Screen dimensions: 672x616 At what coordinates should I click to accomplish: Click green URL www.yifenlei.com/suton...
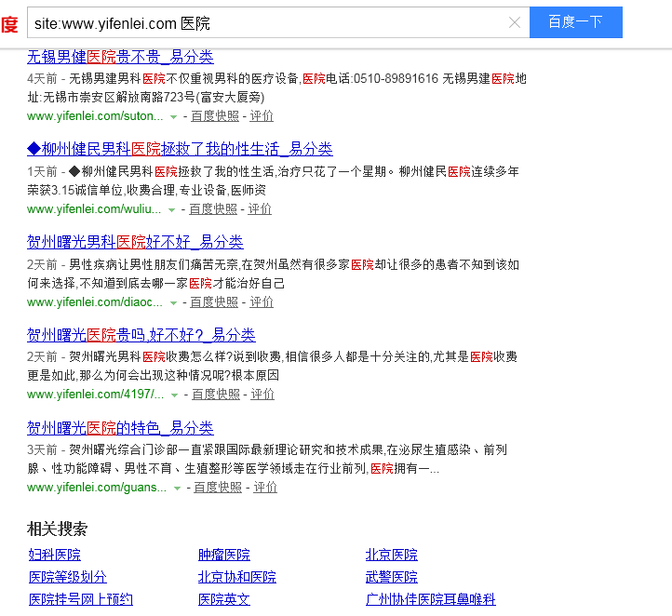coord(95,116)
